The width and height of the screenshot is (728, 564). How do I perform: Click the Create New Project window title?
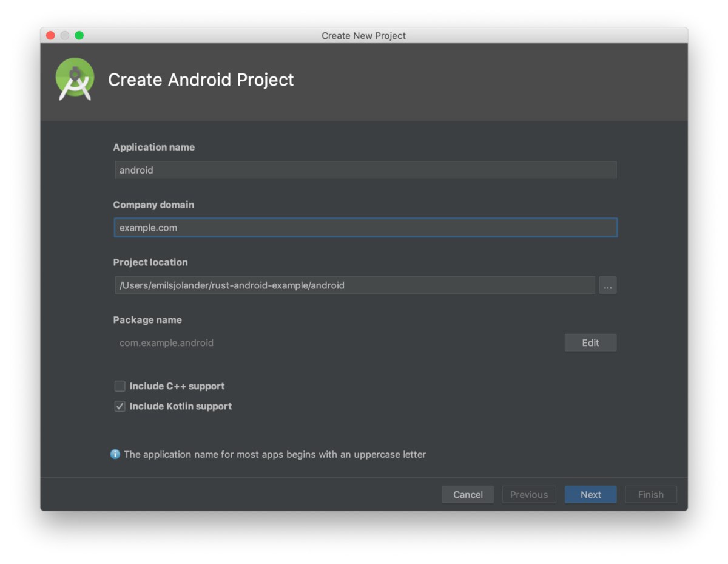[x=364, y=36]
